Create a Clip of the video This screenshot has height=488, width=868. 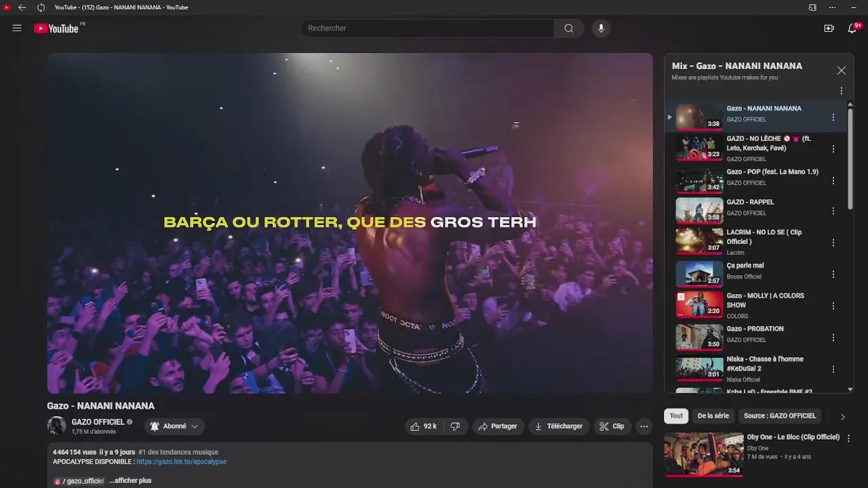click(x=612, y=426)
